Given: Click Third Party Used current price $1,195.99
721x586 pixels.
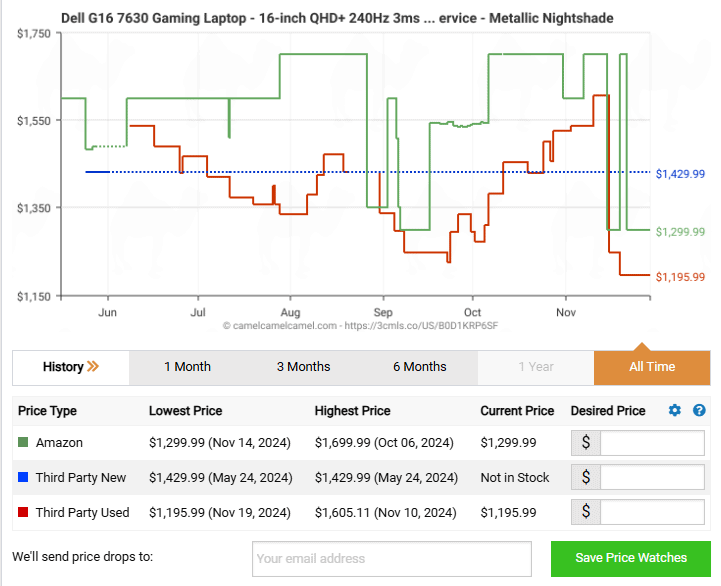Looking at the screenshot, I should (508, 512).
